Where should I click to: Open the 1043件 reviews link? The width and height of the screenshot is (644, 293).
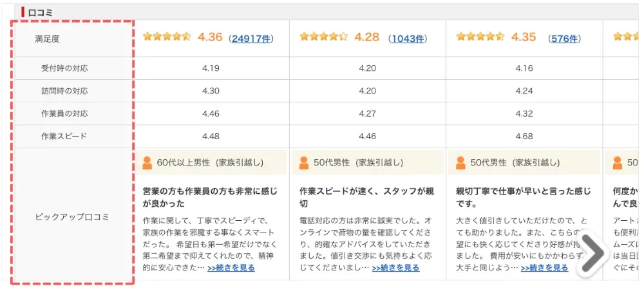(x=408, y=39)
